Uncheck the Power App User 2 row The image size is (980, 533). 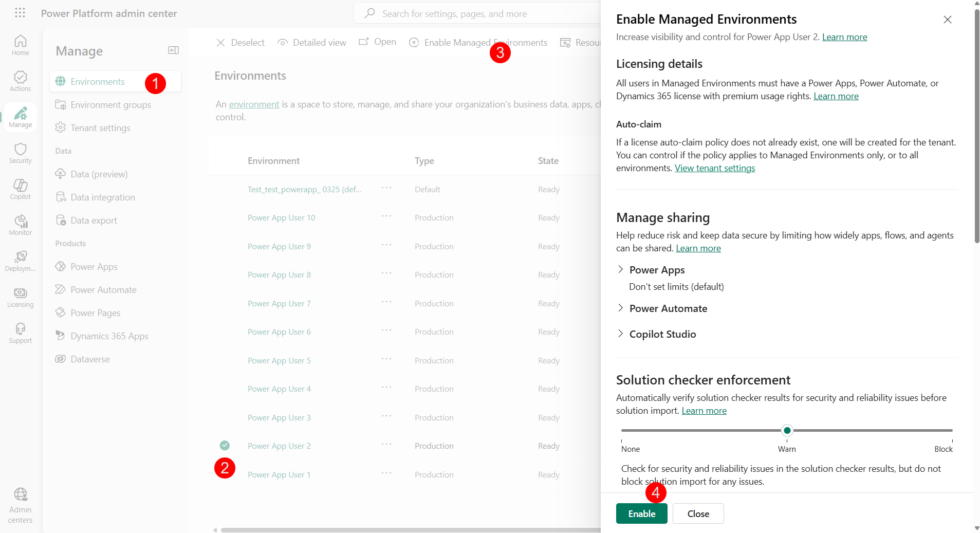[225, 446]
